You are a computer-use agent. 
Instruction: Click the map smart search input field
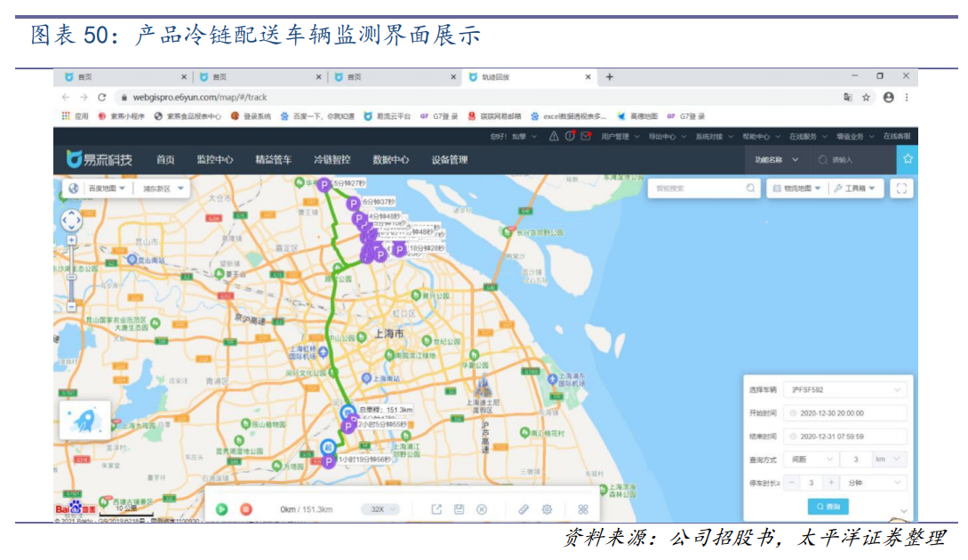[x=698, y=188]
